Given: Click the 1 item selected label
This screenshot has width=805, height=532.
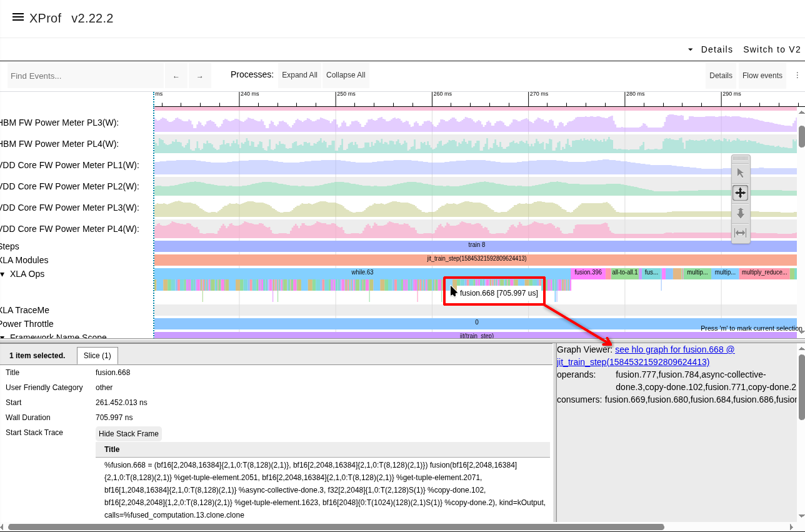Looking at the screenshot, I should (37, 356).
